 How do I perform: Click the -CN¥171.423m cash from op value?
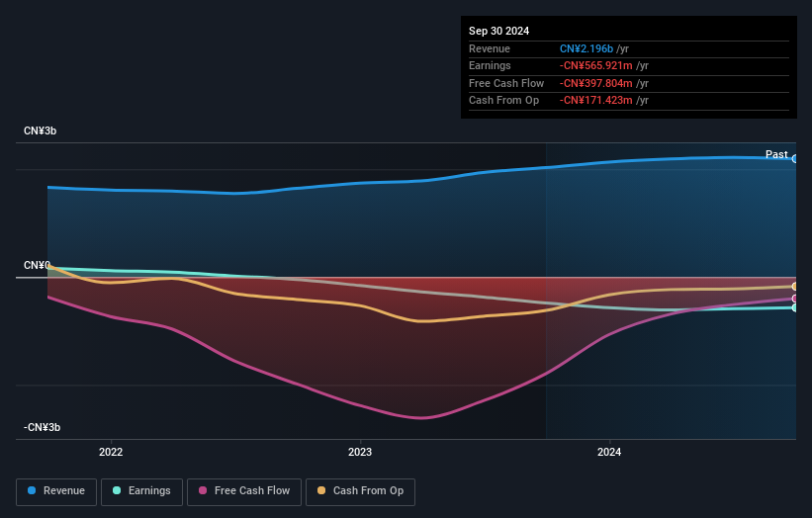click(595, 101)
